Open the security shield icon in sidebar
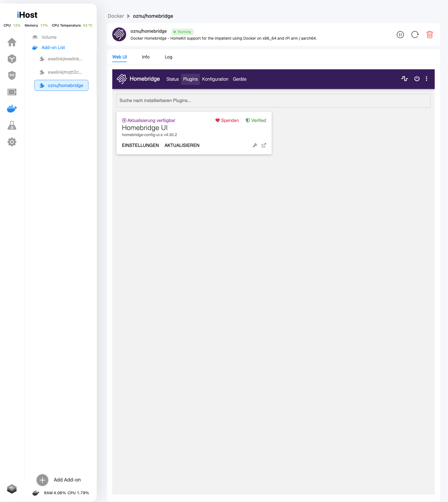Viewport: 448px width, 502px height. click(12, 75)
